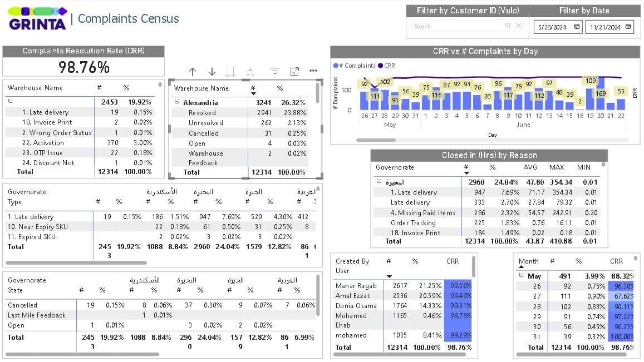Click horizontal scrollbar of Governorate State table
The image size is (644, 362).
[x=82, y=354]
